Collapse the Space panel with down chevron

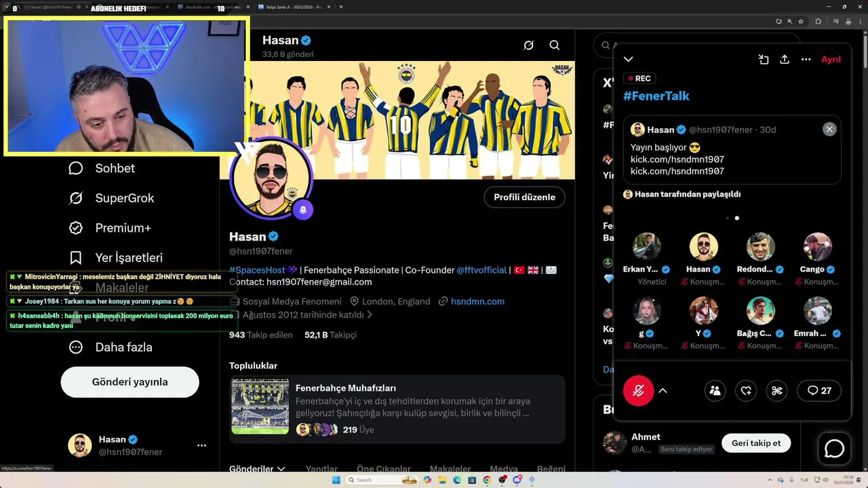point(629,60)
